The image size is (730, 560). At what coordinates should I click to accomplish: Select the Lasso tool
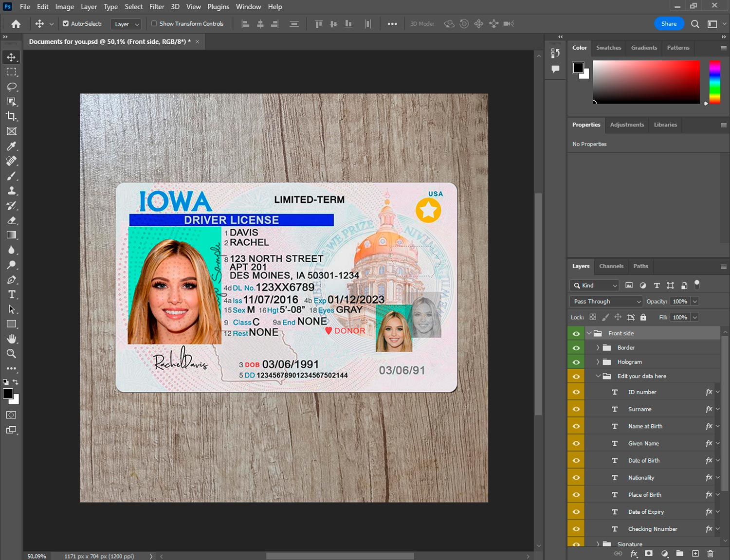point(12,87)
